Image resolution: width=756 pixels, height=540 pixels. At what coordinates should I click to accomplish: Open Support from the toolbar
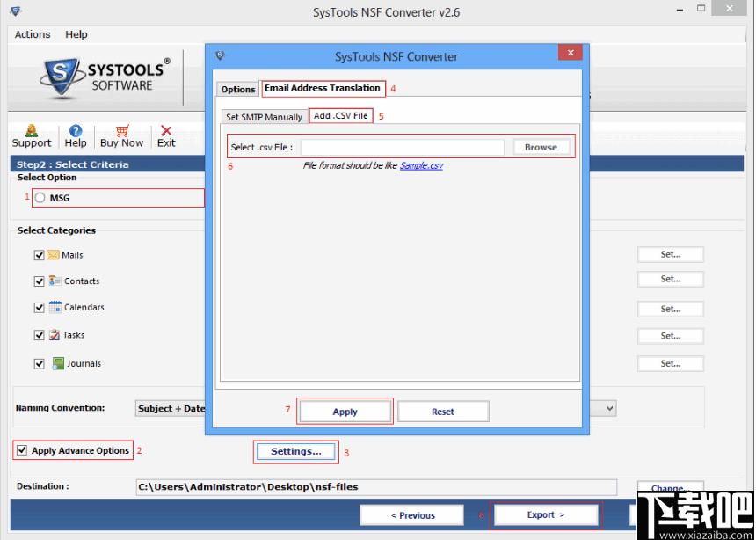[x=32, y=136]
